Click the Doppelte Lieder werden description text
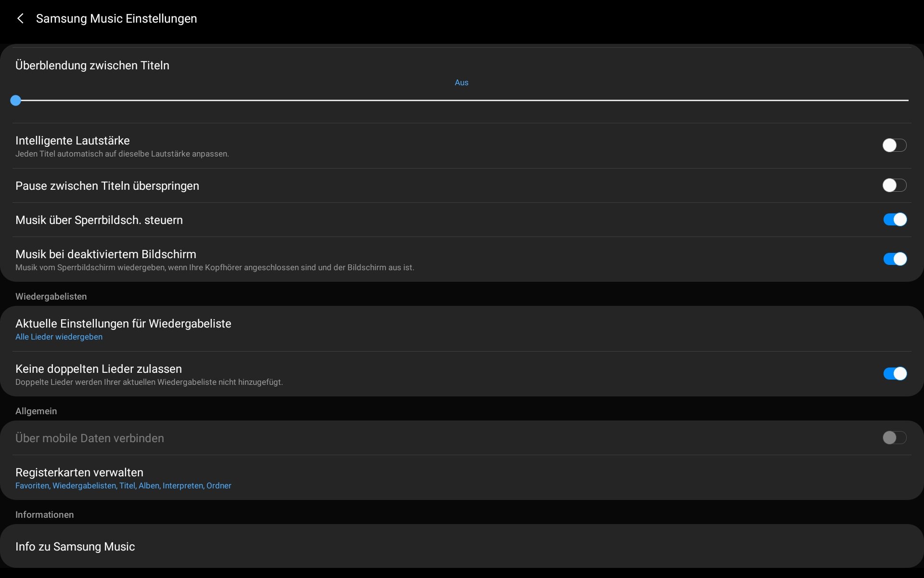 (x=149, y=382)
